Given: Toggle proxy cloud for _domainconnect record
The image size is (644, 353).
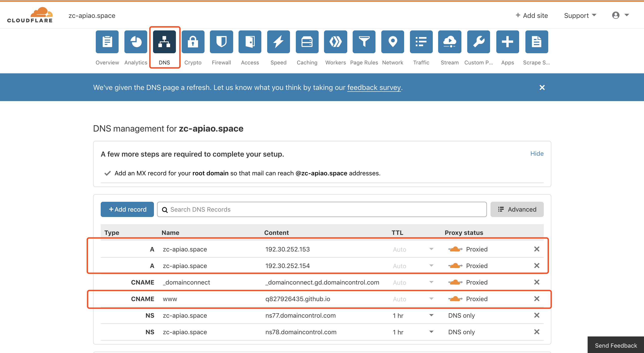Looking at the screenshot, I should [x=455, y=282].
